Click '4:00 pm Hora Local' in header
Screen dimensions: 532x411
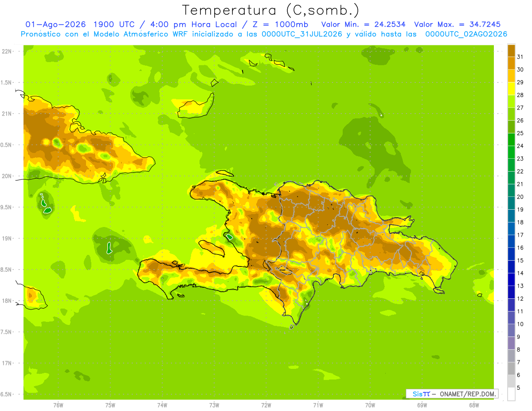(193, 24)
